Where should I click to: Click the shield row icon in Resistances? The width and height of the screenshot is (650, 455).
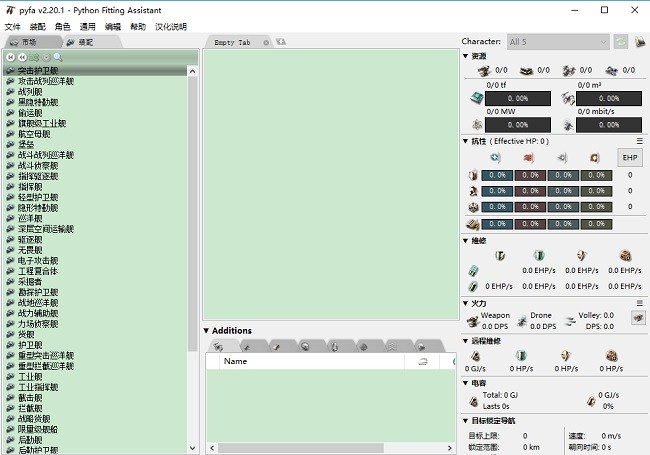tap(473, 175)
